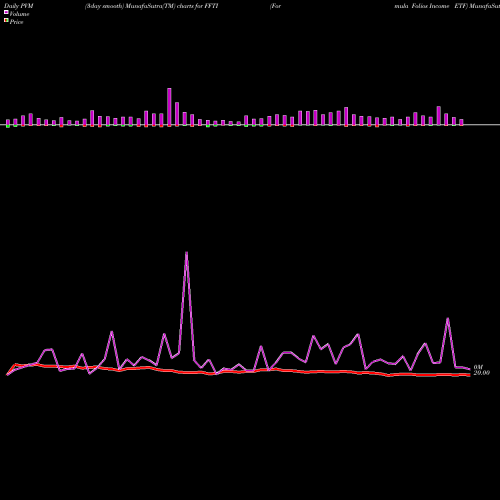
Task: Click the highest peak of the magenta volume line
Action: 186,253
